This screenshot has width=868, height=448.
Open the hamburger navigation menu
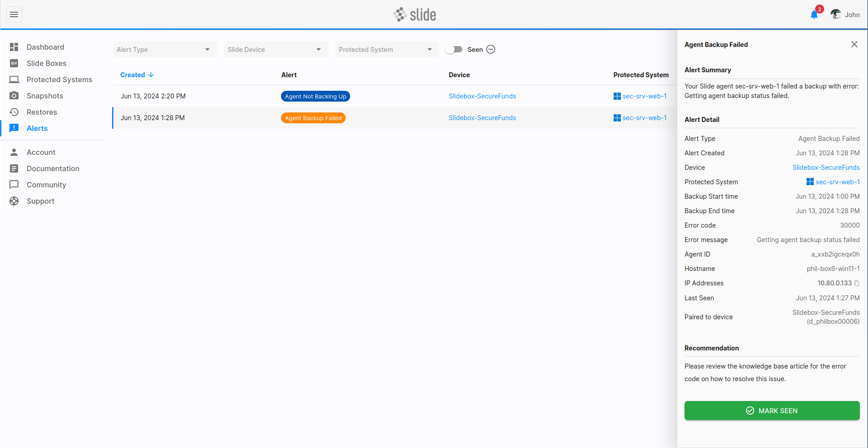point(14,14)
